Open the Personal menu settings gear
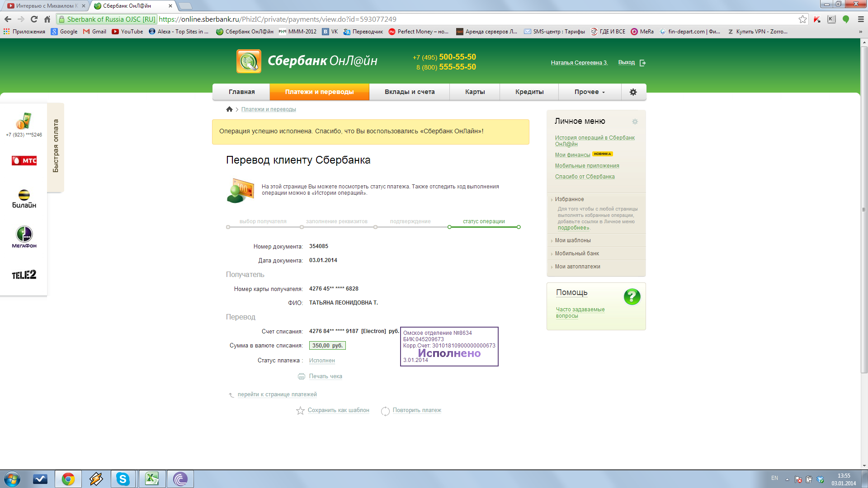Viewport: 868px width, 488px height. (635, 122)
